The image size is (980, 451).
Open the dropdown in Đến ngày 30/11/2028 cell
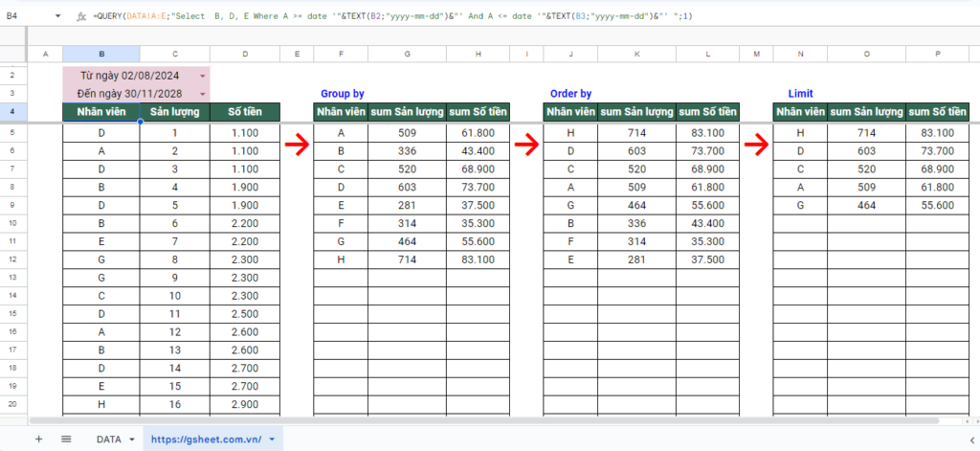point(203,95)
